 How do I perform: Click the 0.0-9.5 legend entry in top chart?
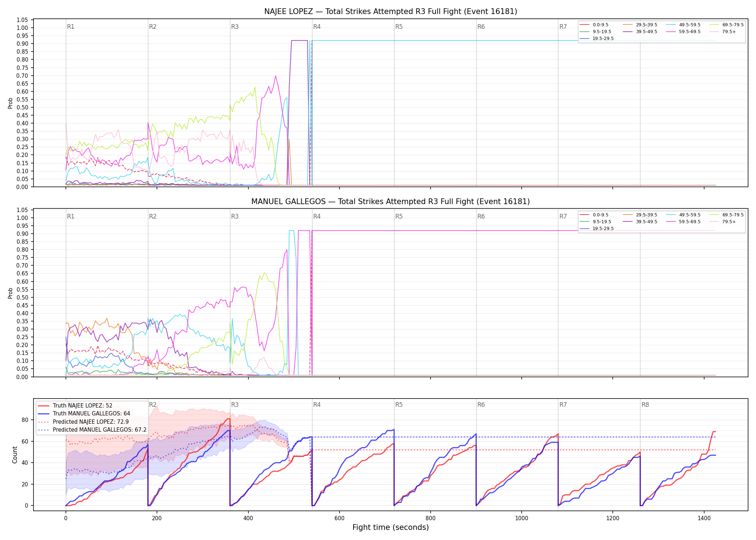pos(594,25)
